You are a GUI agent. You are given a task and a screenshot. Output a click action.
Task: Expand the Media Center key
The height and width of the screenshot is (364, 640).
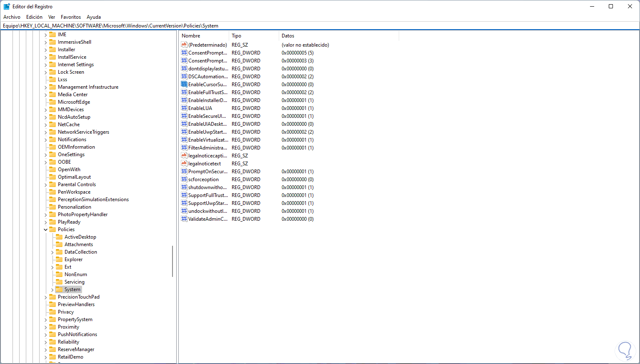point(46,95)
